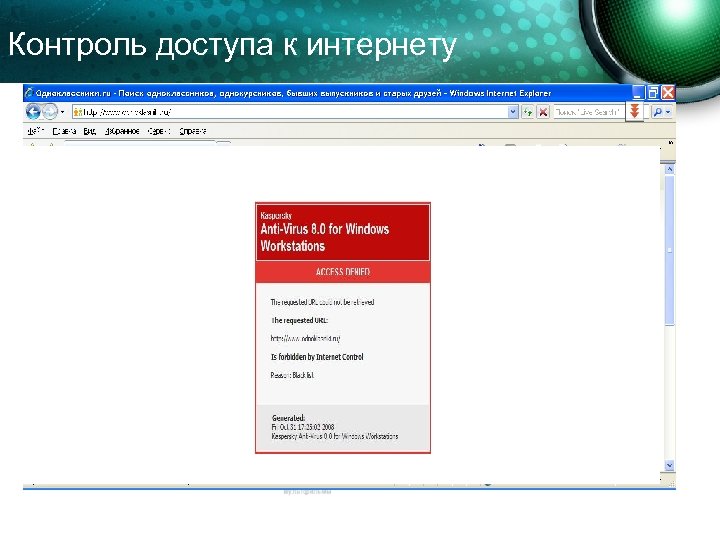Click the Restore window button in title bar

[652, 93]
